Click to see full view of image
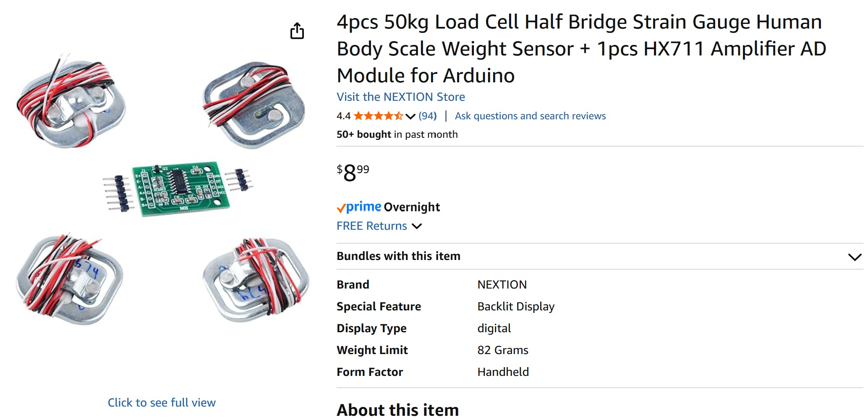The height and width of the screenshot is (420, 868). point(162,402)
